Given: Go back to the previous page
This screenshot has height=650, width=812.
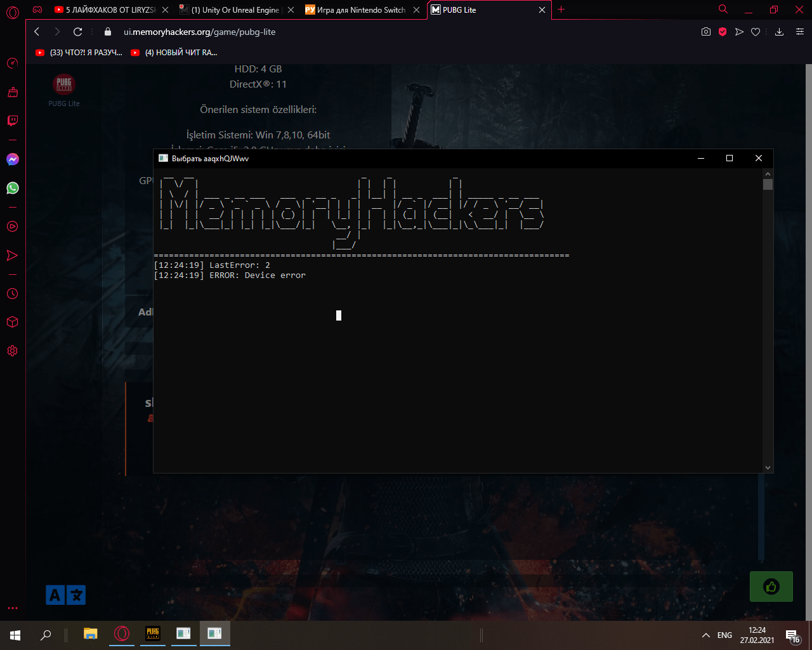Looking at the screenshot, I should pos(37,32).
